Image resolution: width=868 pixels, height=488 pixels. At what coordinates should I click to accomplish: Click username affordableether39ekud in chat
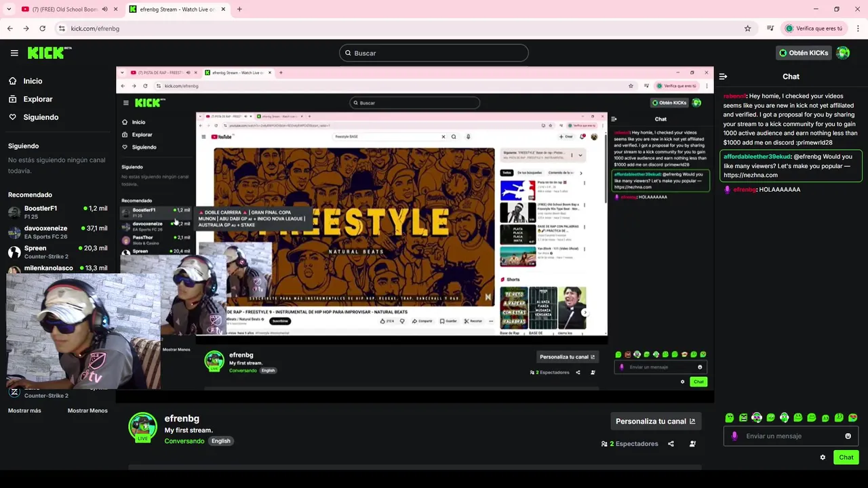click(757, 157)
